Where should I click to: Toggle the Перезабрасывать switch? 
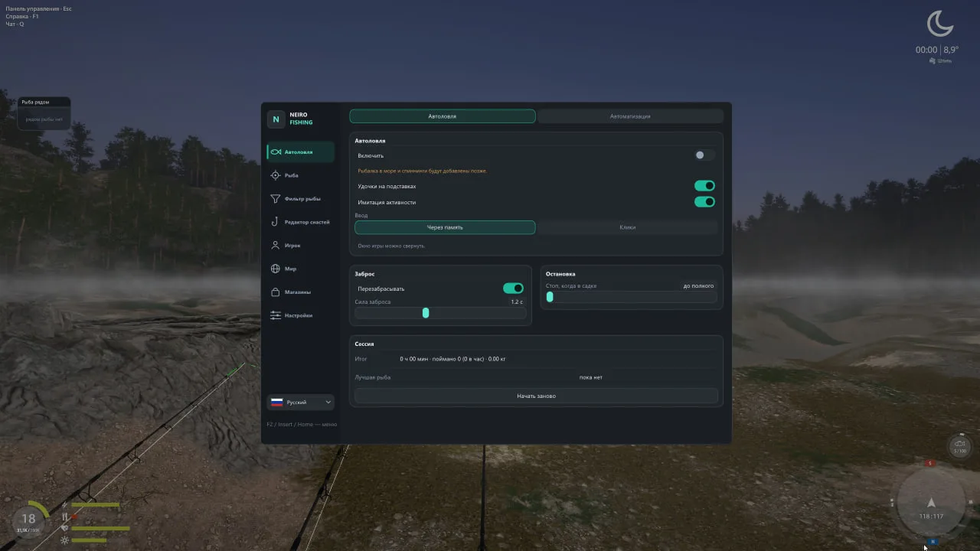point(513,289)
